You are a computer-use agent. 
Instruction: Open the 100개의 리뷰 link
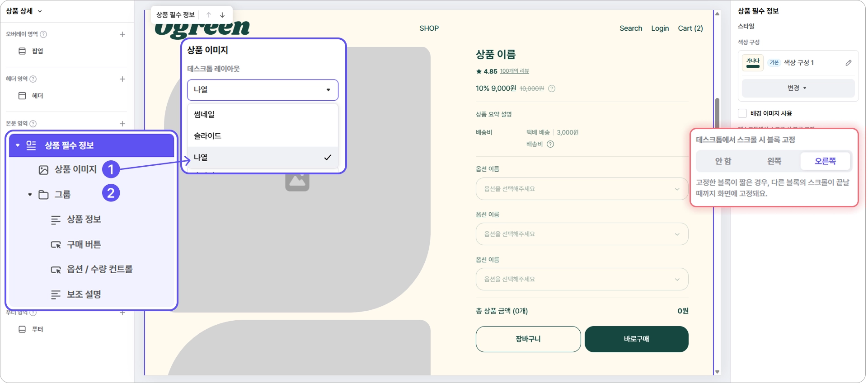click(x=515, y=71)
